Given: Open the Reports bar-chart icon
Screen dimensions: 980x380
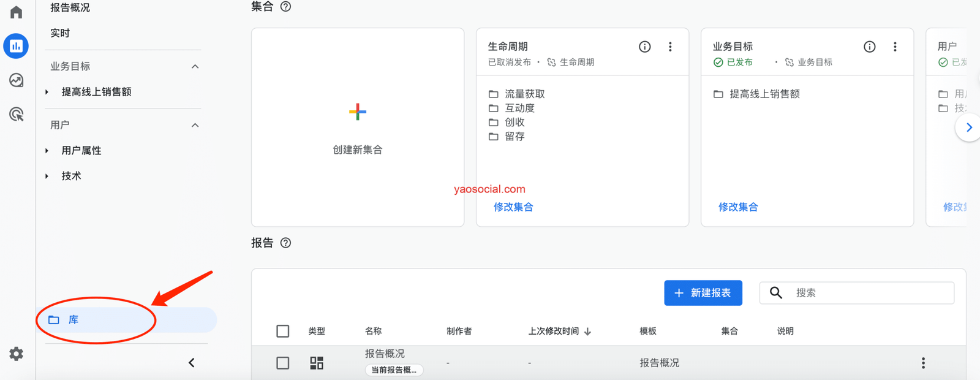Looking at the screenshot, I should [16, 47].
